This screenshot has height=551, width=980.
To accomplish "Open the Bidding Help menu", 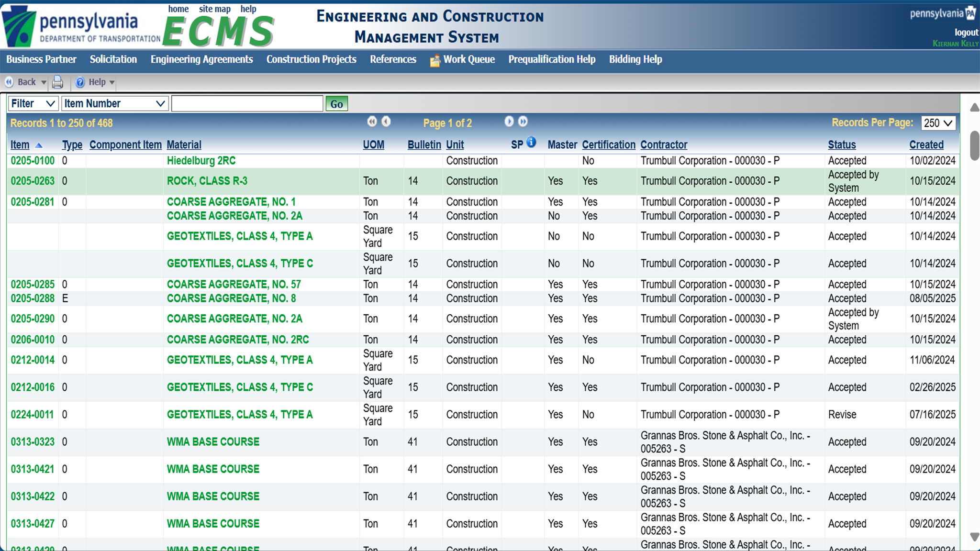I will click(635, 59).
